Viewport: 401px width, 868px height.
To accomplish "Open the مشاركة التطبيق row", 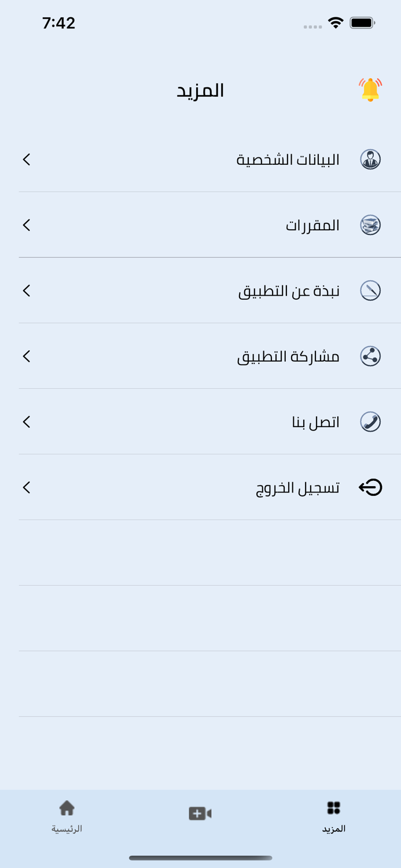I will point(289,356).
